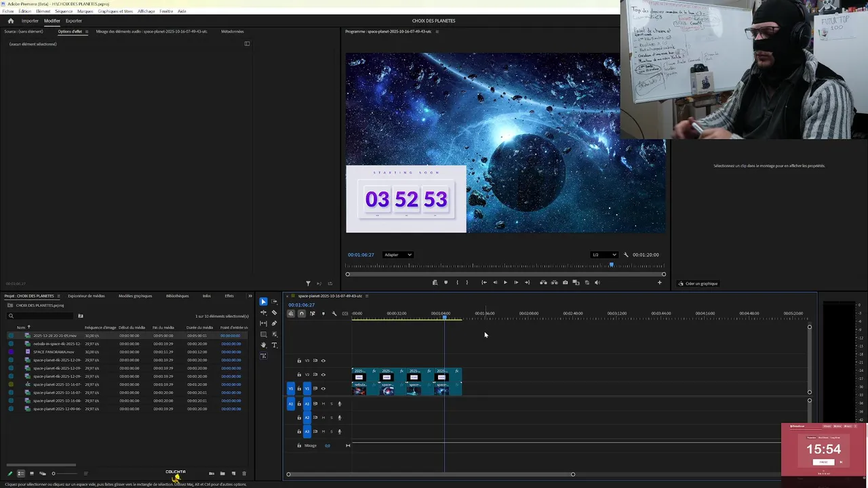Click the program monitor playhead scrubber

612,266
